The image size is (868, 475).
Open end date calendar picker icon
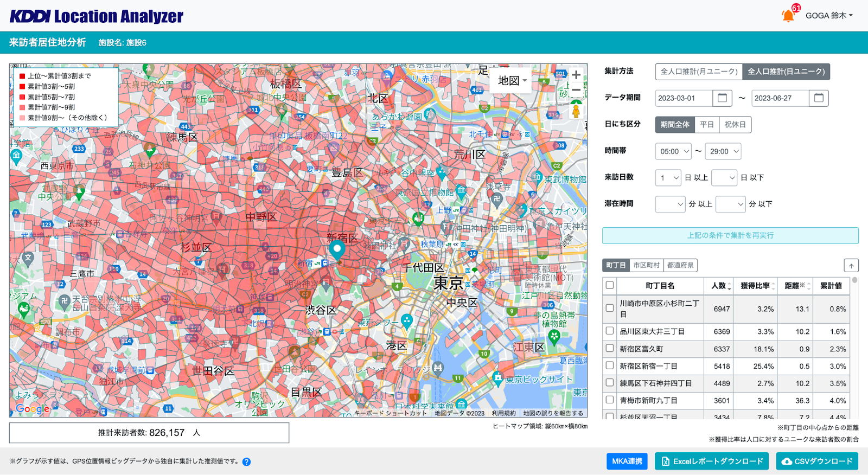click(819, 98)
